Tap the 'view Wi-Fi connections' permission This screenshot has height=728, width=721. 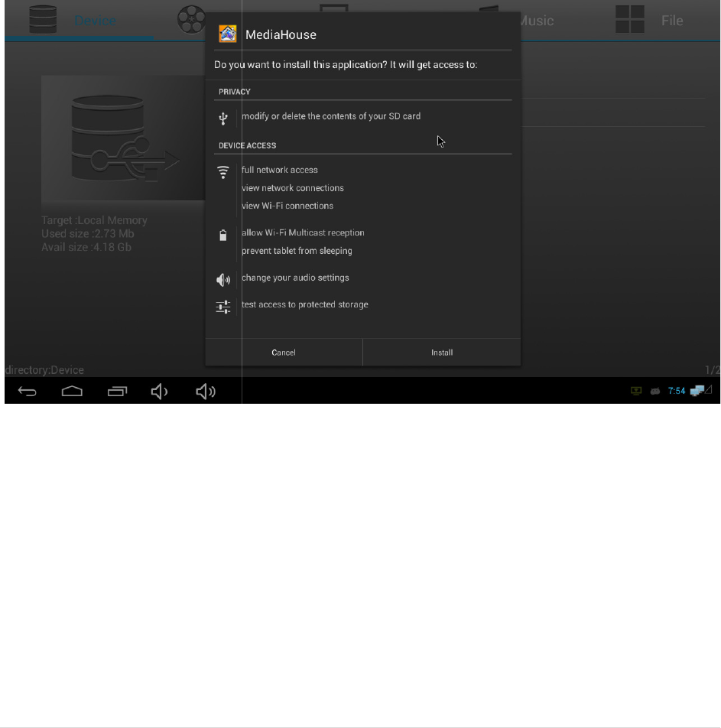click(287, 206)
